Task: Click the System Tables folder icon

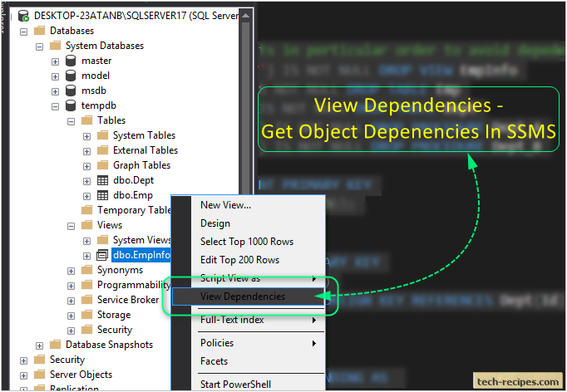Action: (x=103, y=135)
